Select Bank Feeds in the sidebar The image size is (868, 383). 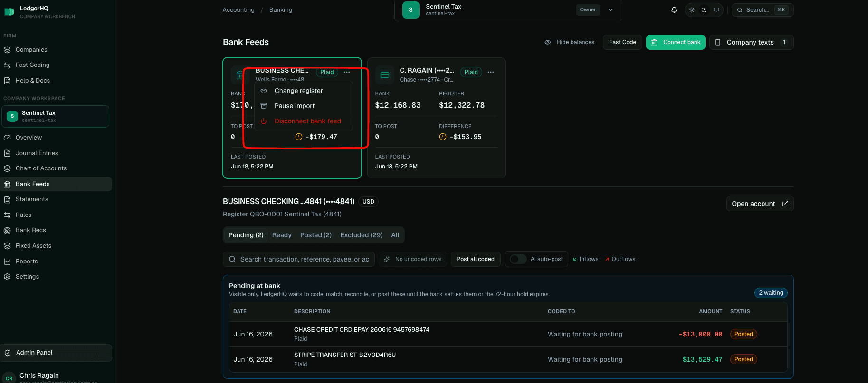(x=56, y=184)
